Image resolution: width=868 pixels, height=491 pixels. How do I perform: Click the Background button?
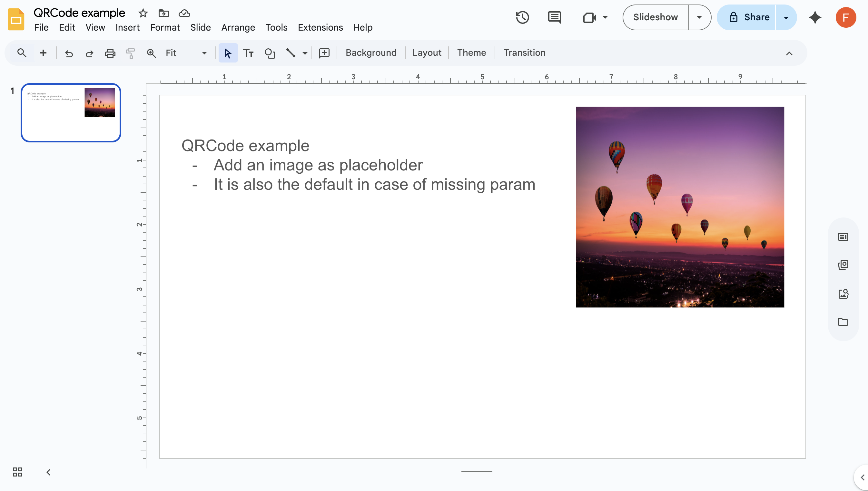[x=371, y=53]
